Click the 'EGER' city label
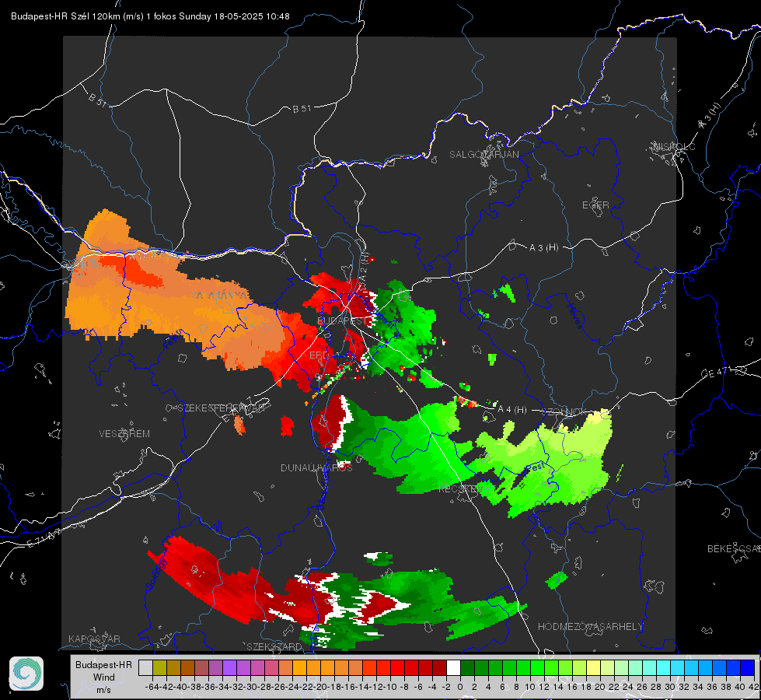 coord(595,205)
